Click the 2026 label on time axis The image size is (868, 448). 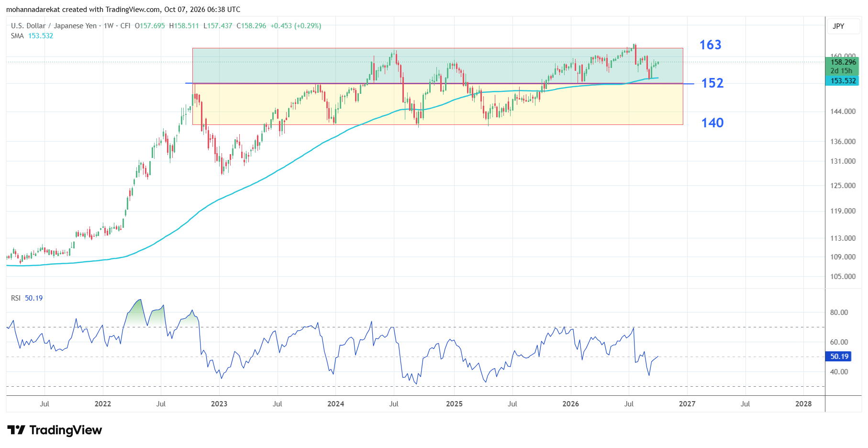[x=571, y=404]
